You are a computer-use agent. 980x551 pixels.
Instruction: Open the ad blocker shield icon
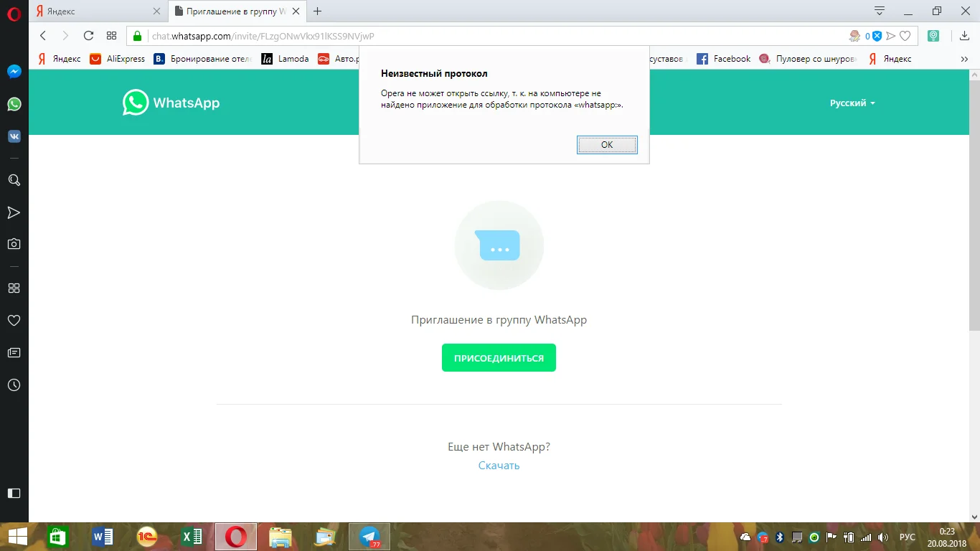pyautogui.click(x=877, y=36)
